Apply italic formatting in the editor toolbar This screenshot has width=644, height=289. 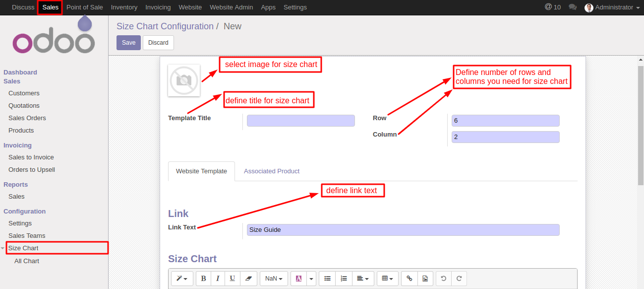click(218, 278)
